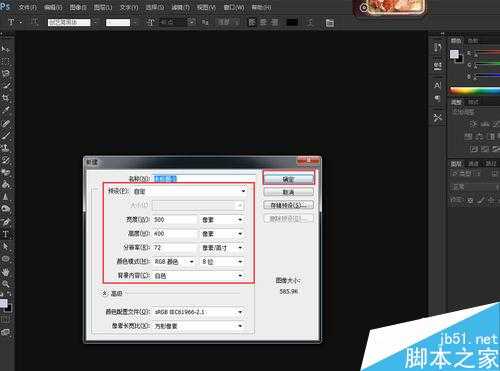The image size is (500, 371).
Task: Open the Tool Presets panel icon
Action: coord(437,118)
